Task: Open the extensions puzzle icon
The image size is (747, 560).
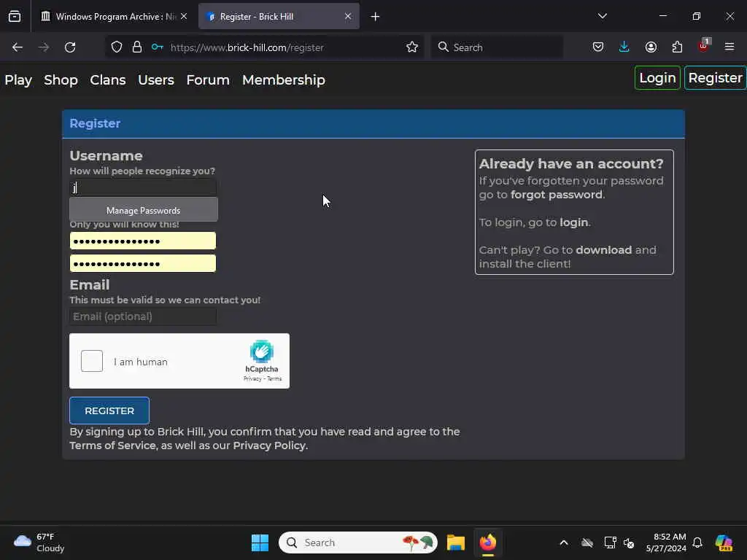Action: (x=677, y=47)
